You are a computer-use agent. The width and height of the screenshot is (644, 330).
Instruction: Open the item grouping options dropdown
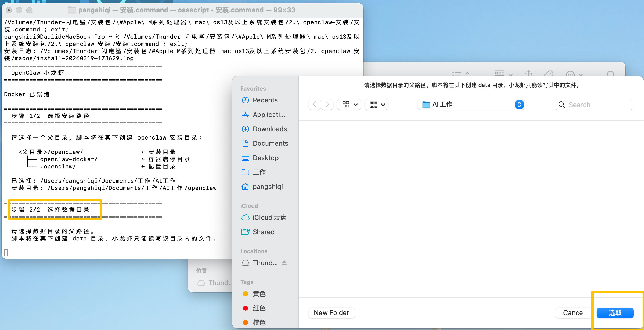tap(377, 105)
